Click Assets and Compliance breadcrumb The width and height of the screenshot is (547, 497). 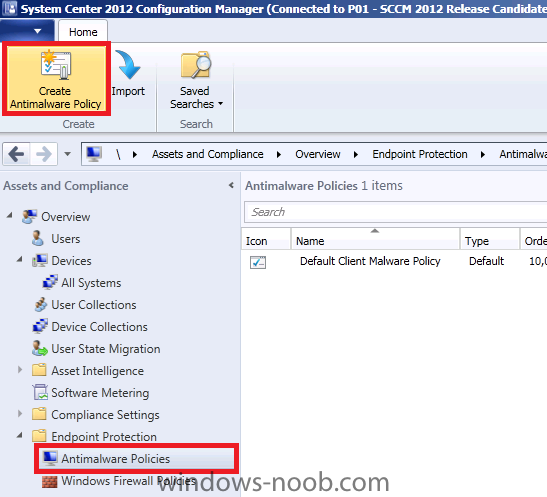[x=208, y=154]
